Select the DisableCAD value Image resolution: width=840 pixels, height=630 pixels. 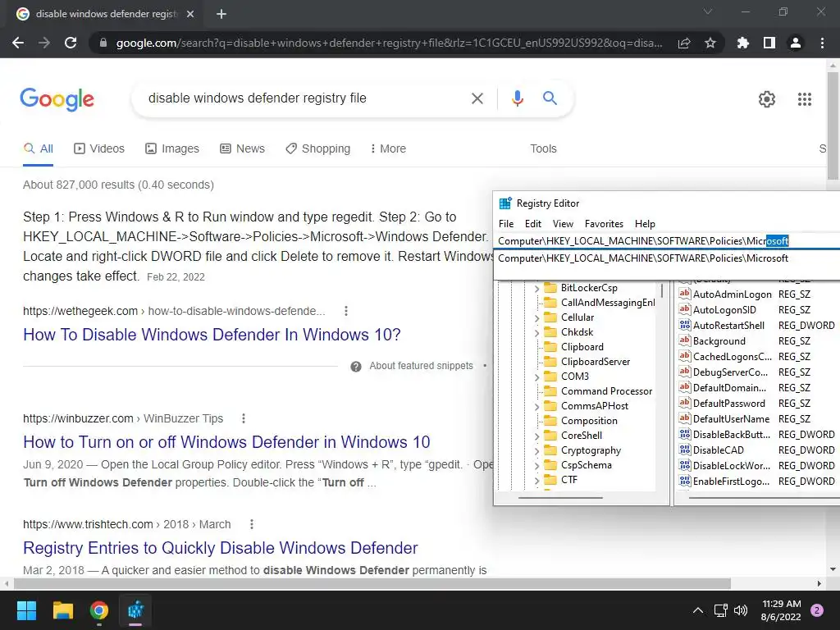click(718, 450)
